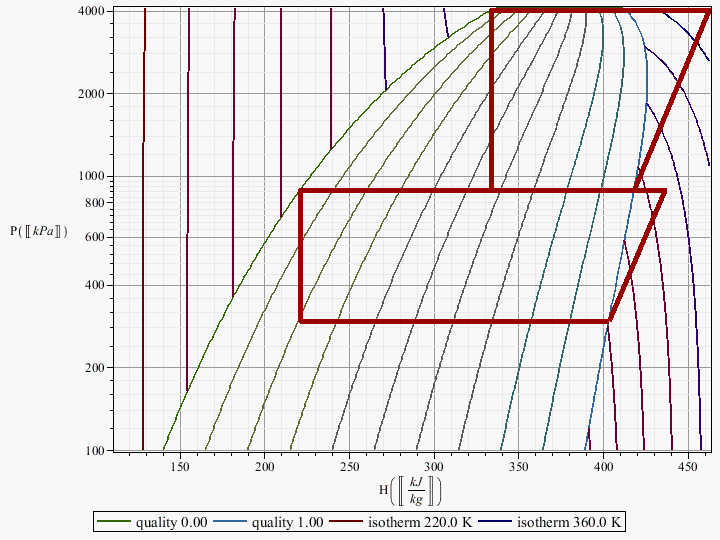Click the 300 tick label on the x-axis
The height and width of the screenshot is (540, 720).
pos(434,467)
